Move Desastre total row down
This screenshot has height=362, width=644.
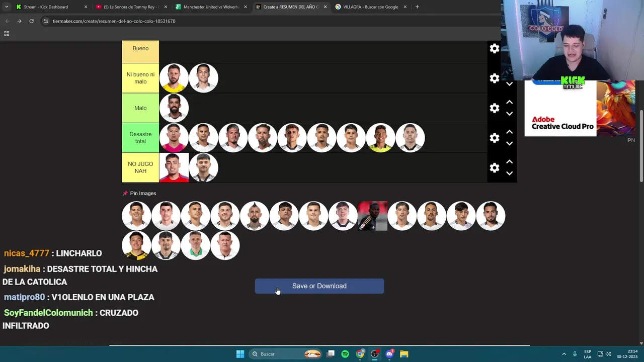(x=509, y=143)
